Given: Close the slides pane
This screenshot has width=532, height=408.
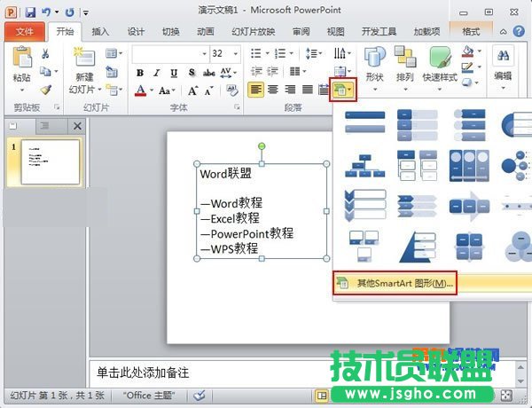Looking at the screenshot, I should click(77, 126).
